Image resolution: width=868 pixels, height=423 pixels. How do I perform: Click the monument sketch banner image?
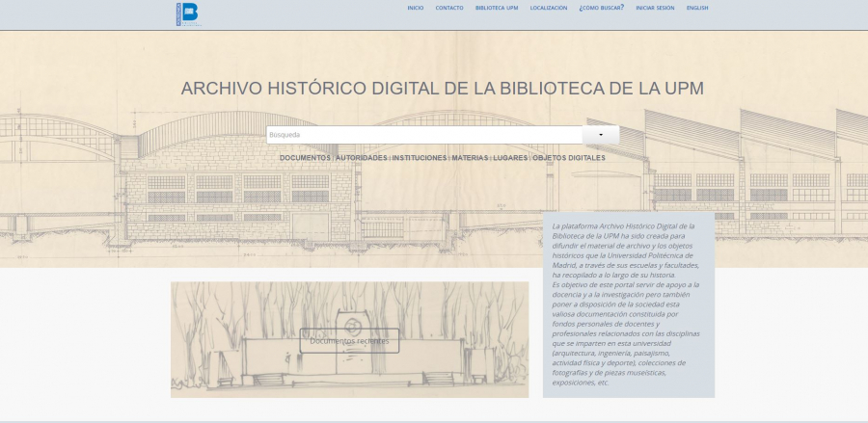pos(349,339)
